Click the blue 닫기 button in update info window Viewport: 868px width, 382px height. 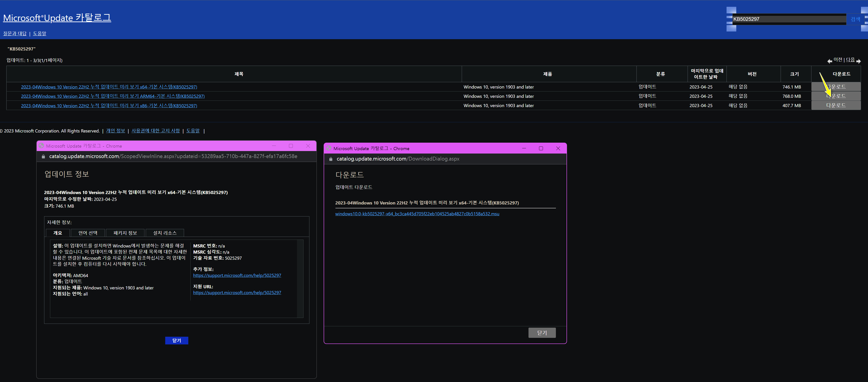(177, 341)
